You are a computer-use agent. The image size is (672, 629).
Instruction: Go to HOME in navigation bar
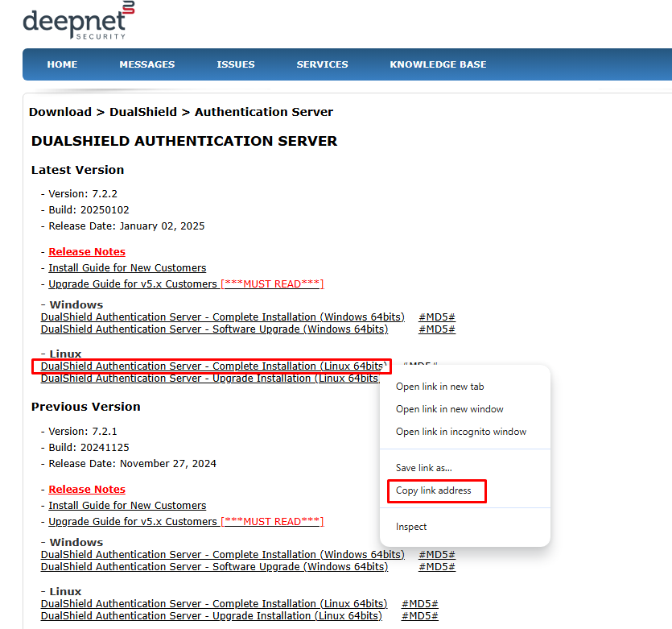click(x=62, y=64)
